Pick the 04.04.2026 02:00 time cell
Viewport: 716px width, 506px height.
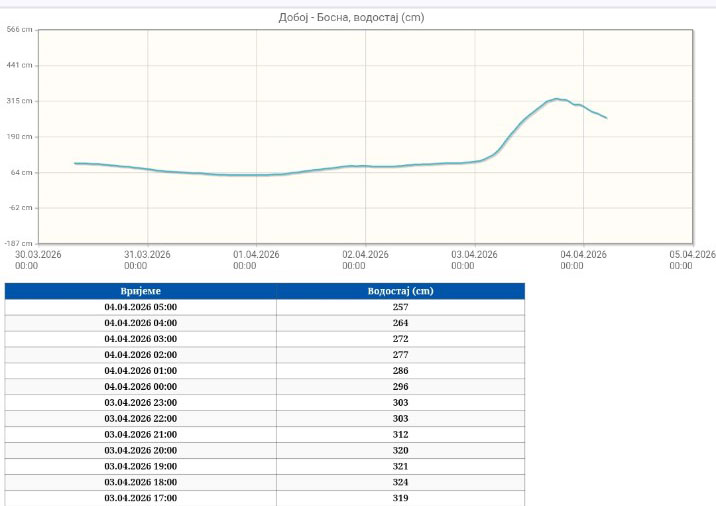pos(140,355)
